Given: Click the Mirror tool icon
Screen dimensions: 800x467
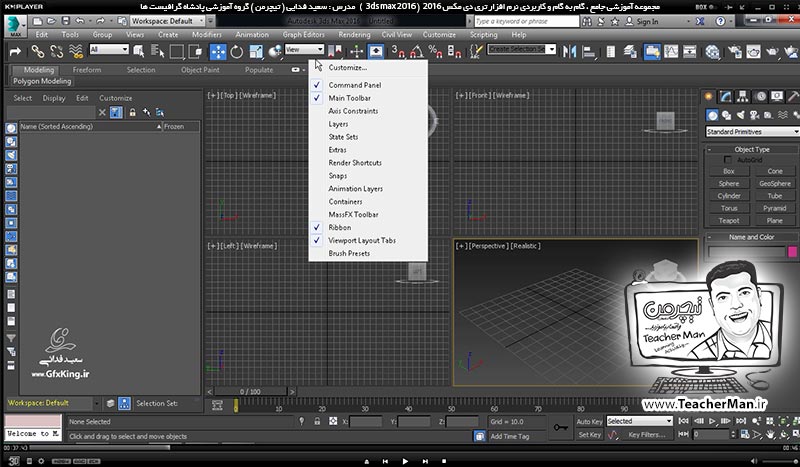Looking at the screenshot, I should tap(569, 52).
